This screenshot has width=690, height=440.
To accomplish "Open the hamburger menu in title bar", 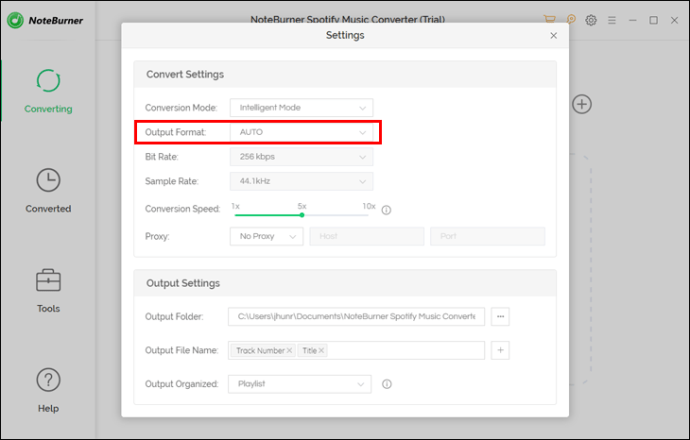I will [x=612, y=20].
